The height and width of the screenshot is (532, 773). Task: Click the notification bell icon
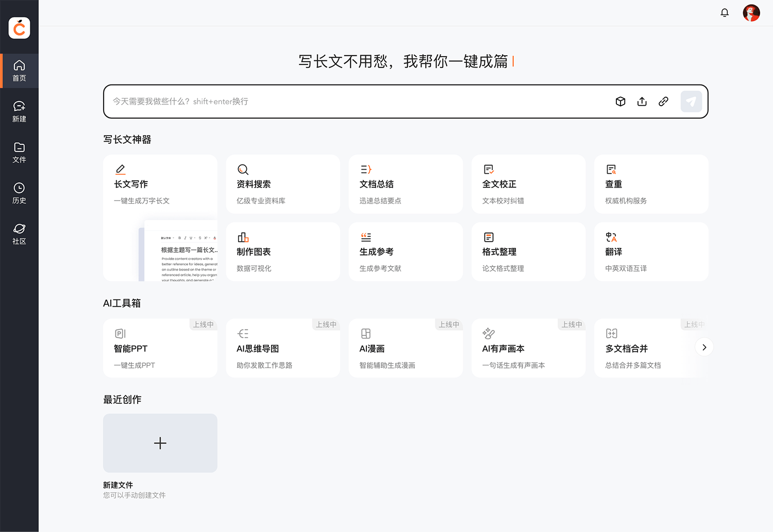coord(725,13)
